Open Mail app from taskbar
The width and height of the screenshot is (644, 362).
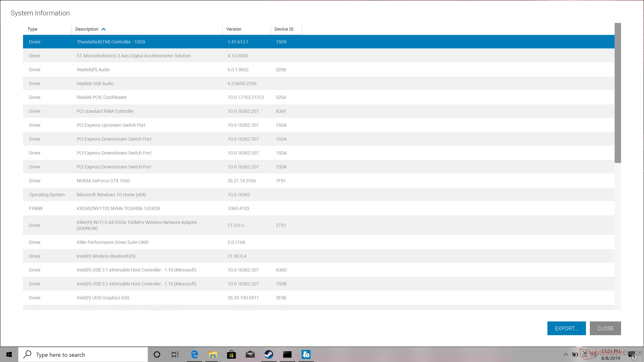coord(250,354)
